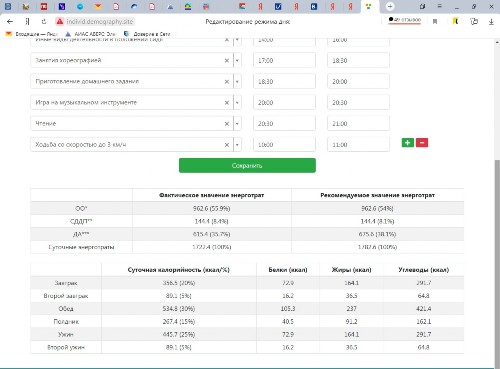Expand the Игра на музыкальном инструменте dropdown
Screen dimensions: 500x369
pos(237,103)
